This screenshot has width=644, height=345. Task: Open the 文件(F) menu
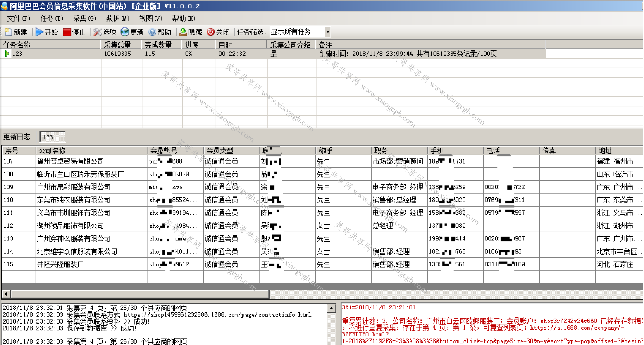pyautogui.click(x=19, y=19)
